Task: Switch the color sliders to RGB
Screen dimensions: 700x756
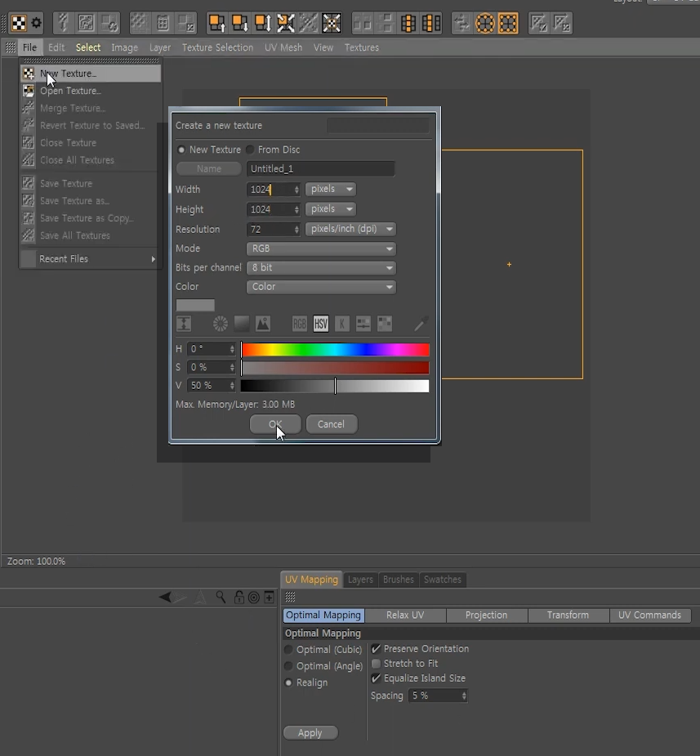Action: tap(299, 324)
